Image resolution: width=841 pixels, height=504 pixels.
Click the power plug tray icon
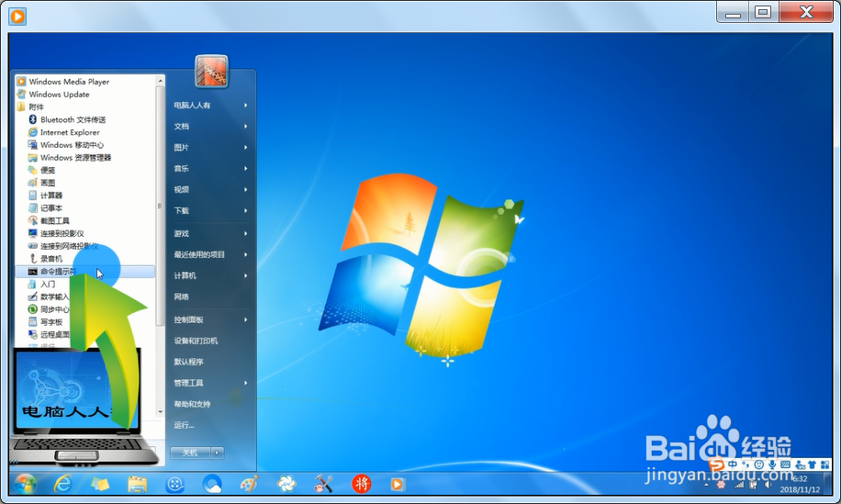click(x=754, y=485)
